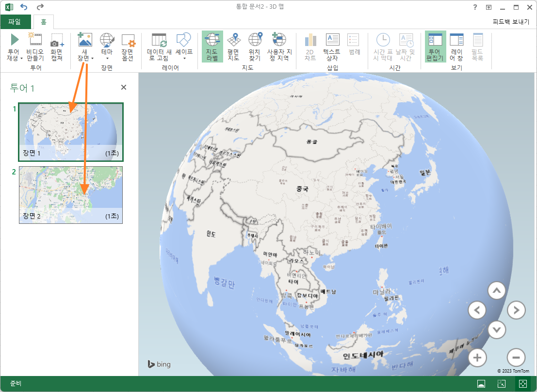Click the 인도네시아 label on map

click(363, 355)
